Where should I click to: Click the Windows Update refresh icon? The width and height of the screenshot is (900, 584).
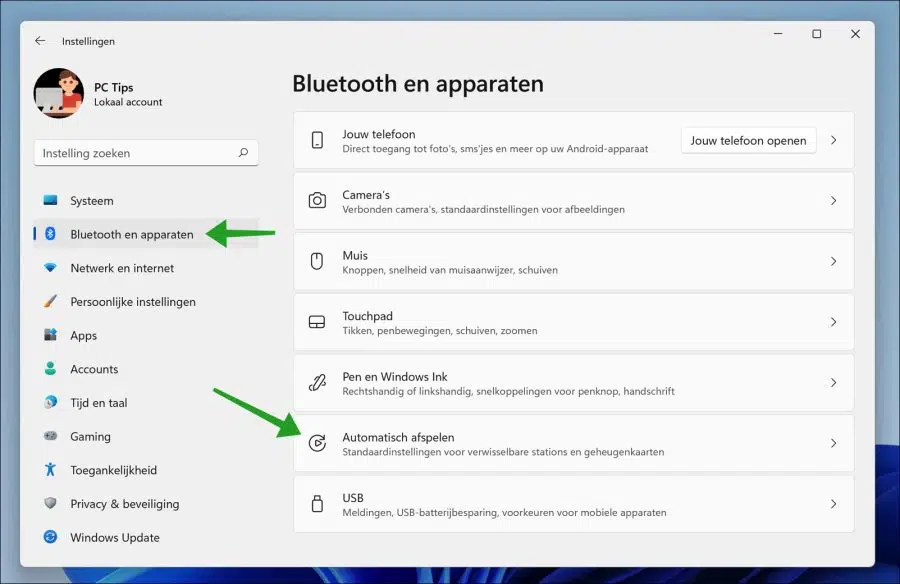[x=51, y=537]
